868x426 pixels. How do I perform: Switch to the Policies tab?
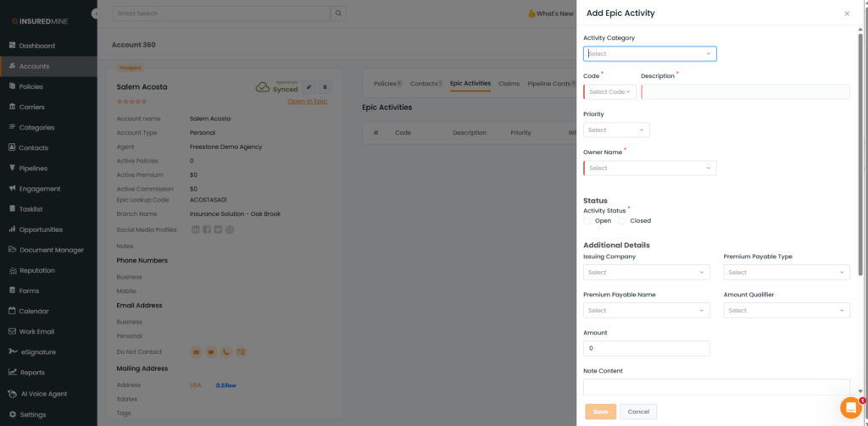(x=387, y=84)
